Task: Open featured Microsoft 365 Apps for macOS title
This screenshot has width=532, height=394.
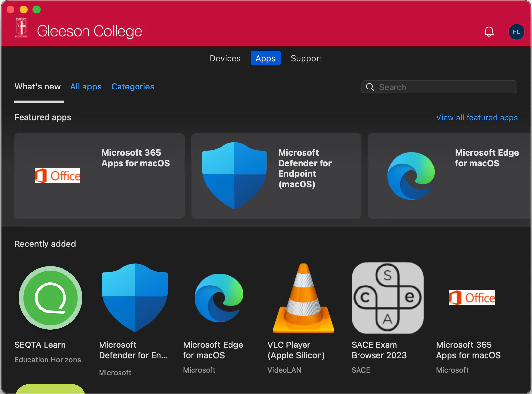Action: pos(136,158)
